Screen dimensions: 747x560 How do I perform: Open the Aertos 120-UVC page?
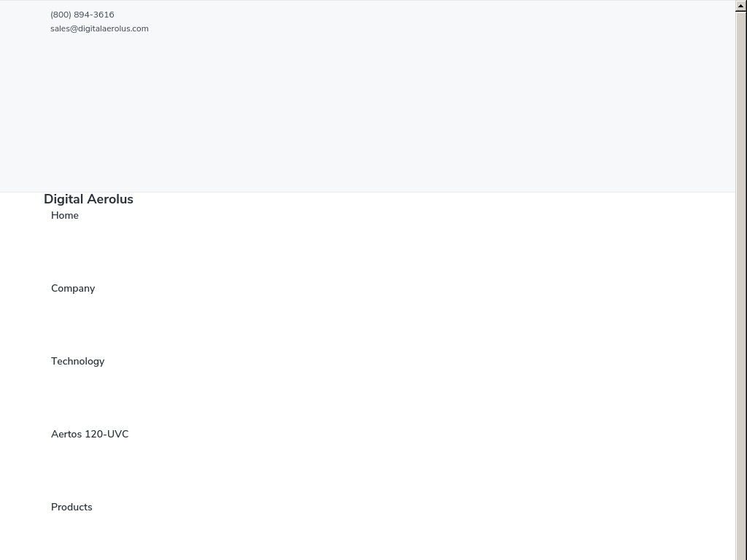tap(90, 435)
